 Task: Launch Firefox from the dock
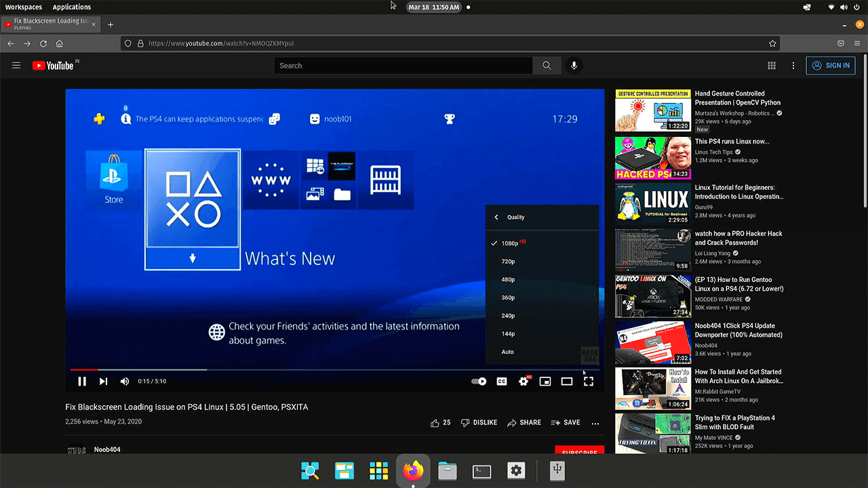coord(413,470)
